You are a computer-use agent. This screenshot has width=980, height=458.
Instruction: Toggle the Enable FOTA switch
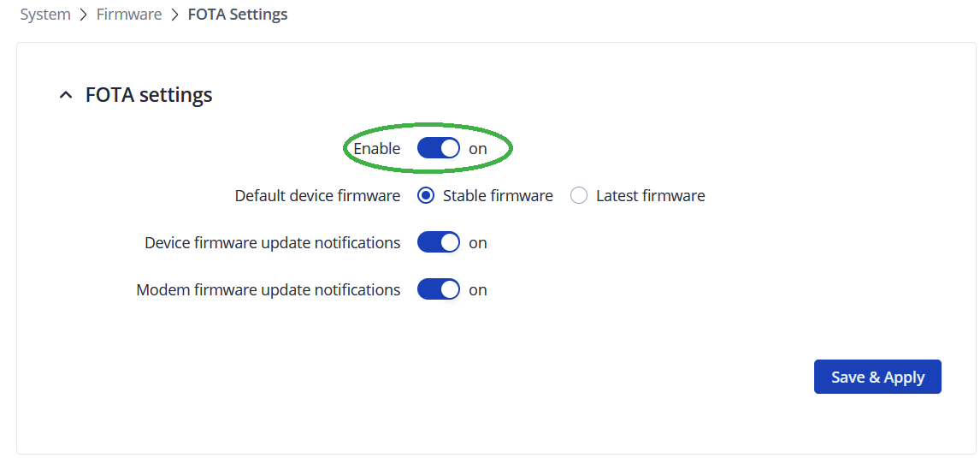click(439, 148)
